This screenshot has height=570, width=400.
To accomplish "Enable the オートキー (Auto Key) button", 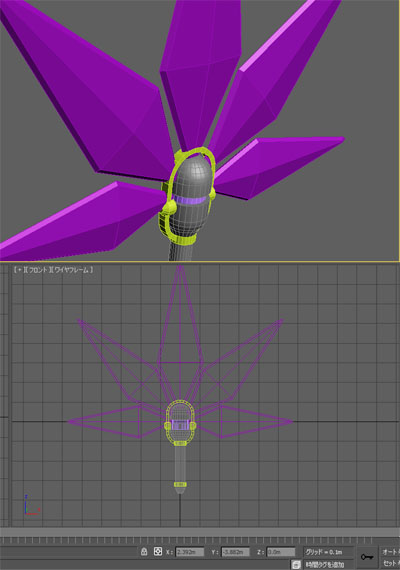I will click(391, 552).
